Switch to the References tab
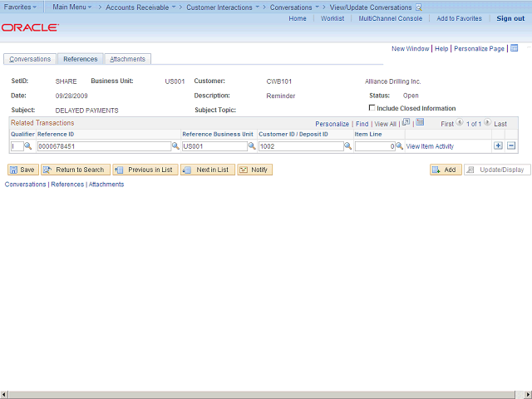 (x=81, y=59)
